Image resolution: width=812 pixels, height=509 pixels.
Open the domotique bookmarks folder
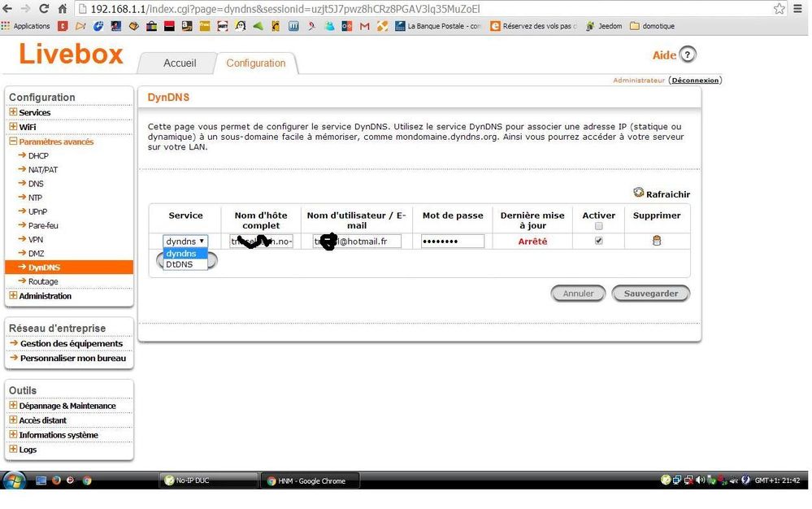pyautogui.click(x=652, y=26)
